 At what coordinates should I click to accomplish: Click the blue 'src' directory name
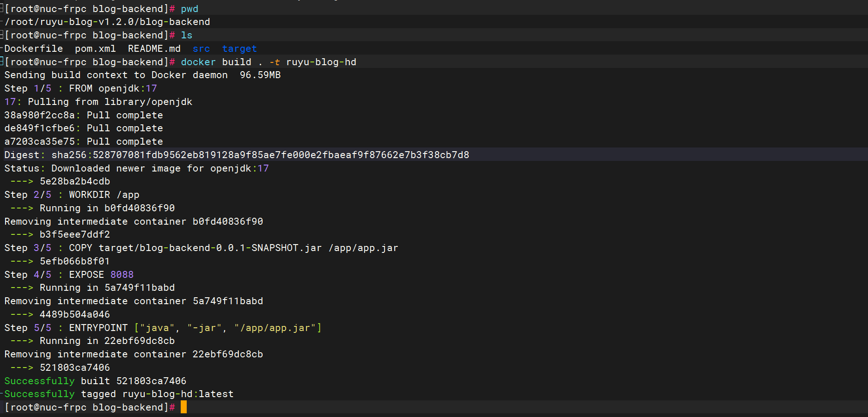click(x=202, y=49)
